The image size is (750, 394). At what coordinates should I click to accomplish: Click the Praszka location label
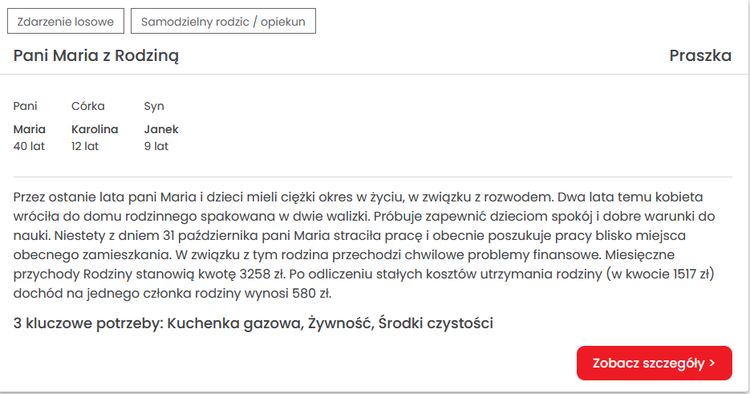click(700, 55)
